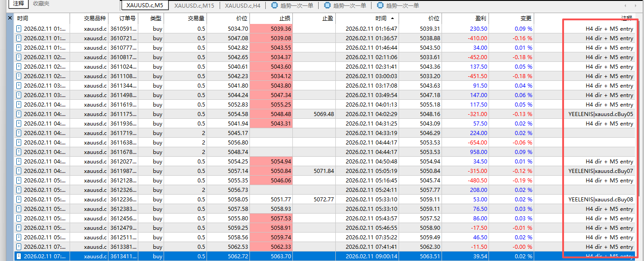Click the change value -0.19 %
The height and width of the screenshot is (261, 644).
522,180
